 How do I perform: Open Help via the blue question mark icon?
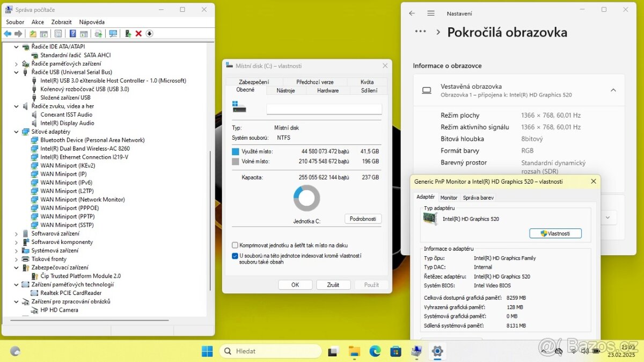tap(72, 33)
